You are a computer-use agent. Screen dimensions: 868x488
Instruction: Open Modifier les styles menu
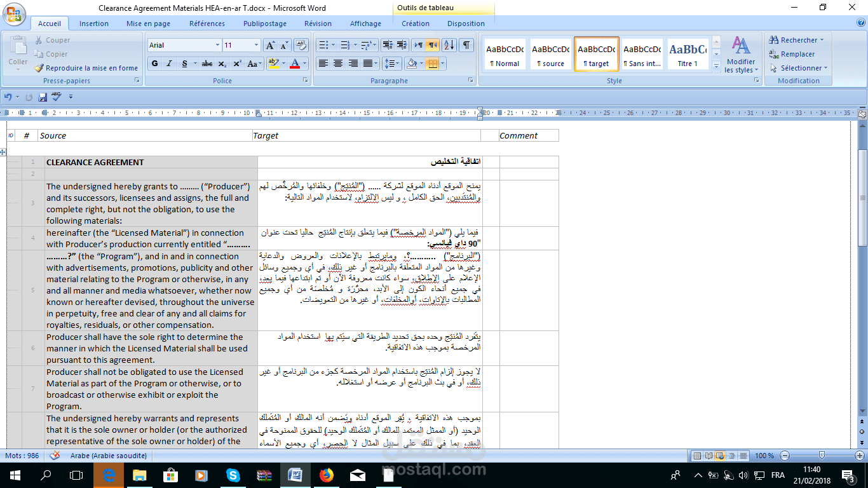pos(740,55)
